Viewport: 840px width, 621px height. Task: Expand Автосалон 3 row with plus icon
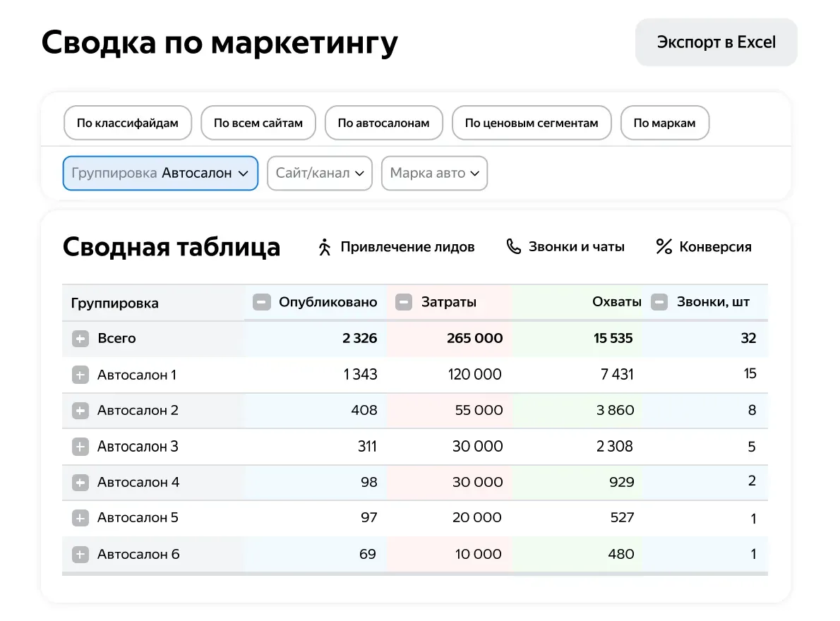coord(80,447)
